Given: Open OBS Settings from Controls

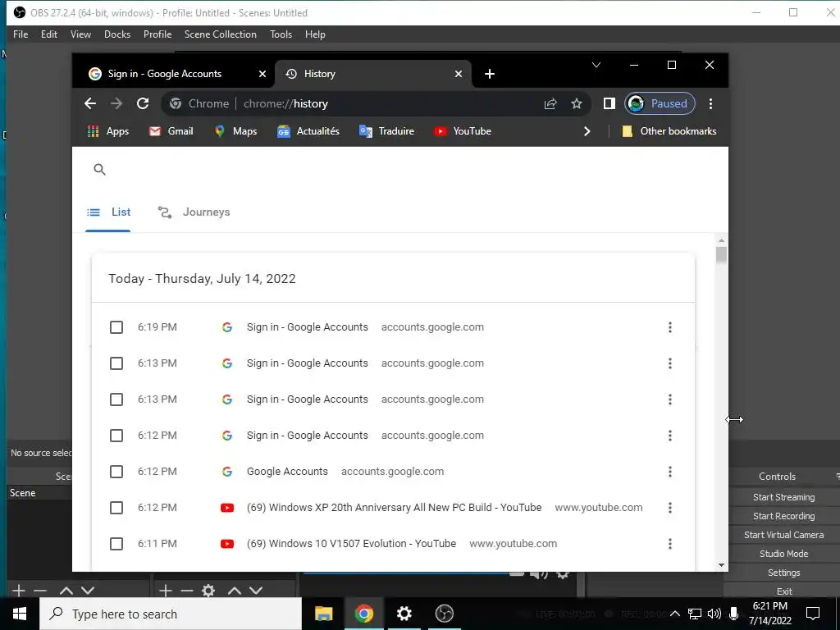Looking at the screenshot, I should (783, 573).
